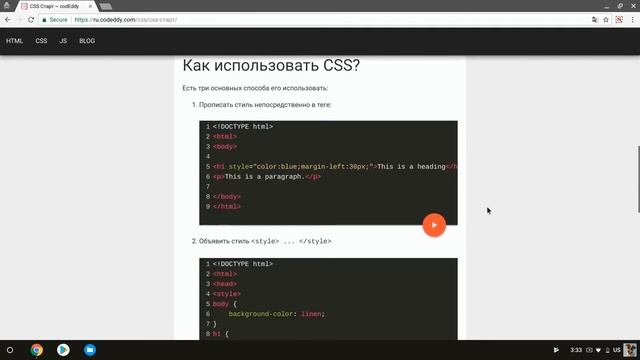Image resolution: width=640 pixels, height=360 pixels.
Task: Reload the current page
Action: (31, 20)
